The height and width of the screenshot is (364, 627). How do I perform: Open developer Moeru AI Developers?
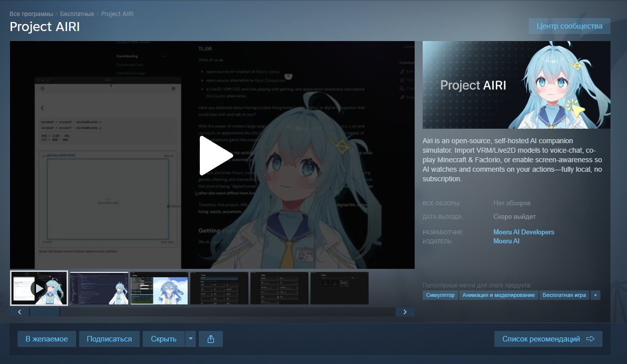tap(524, 232)
